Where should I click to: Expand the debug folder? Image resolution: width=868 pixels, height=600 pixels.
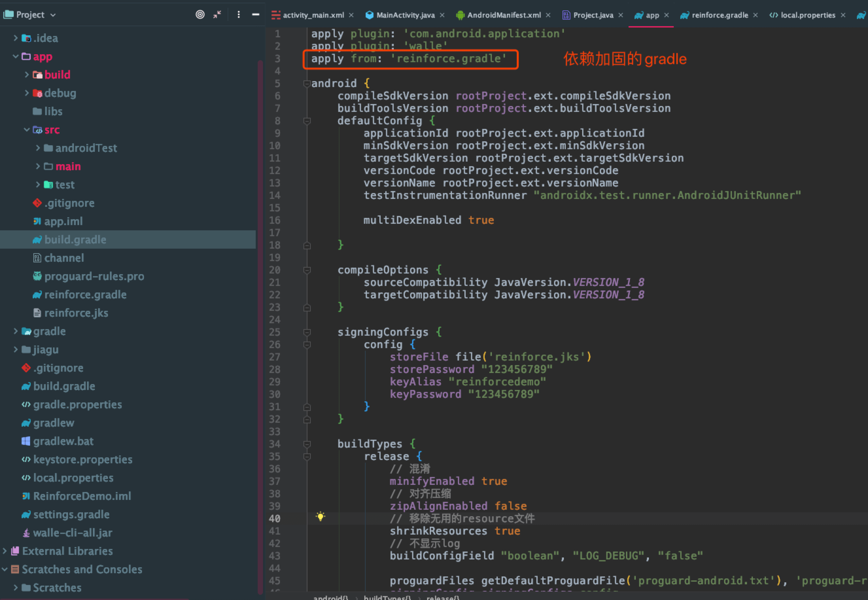coord(27,93)
